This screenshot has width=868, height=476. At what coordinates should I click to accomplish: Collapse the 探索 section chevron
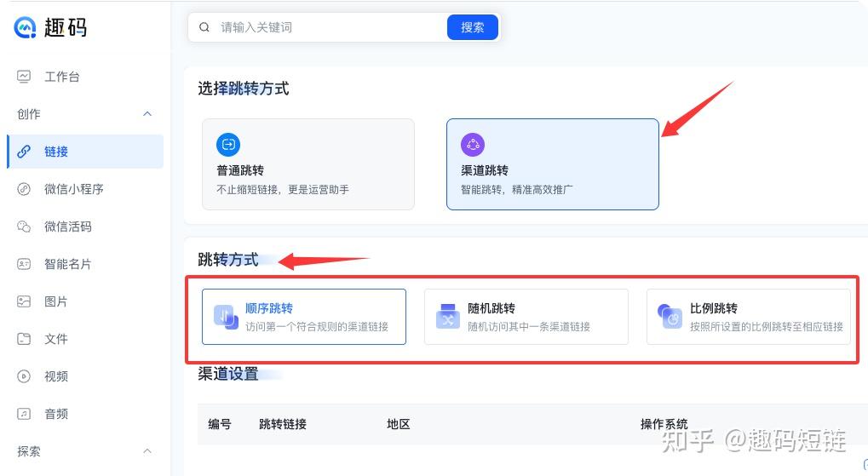click(147, 451)
